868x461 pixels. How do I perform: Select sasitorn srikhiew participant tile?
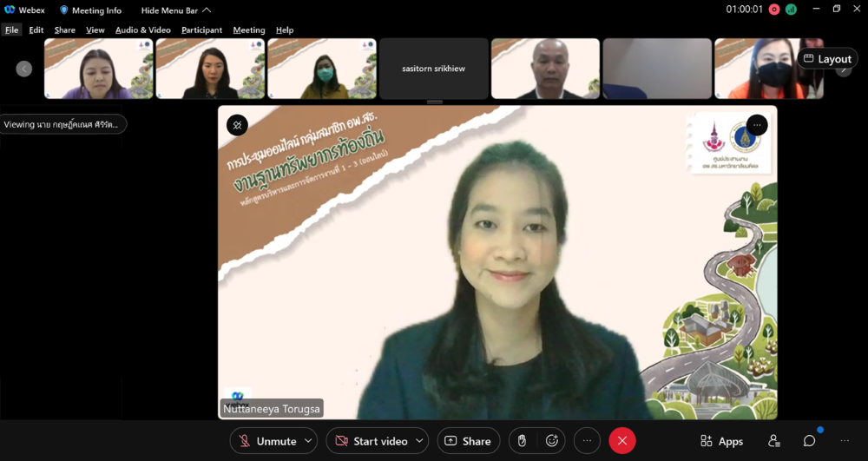pyautogui.click(x=433, y=69)
